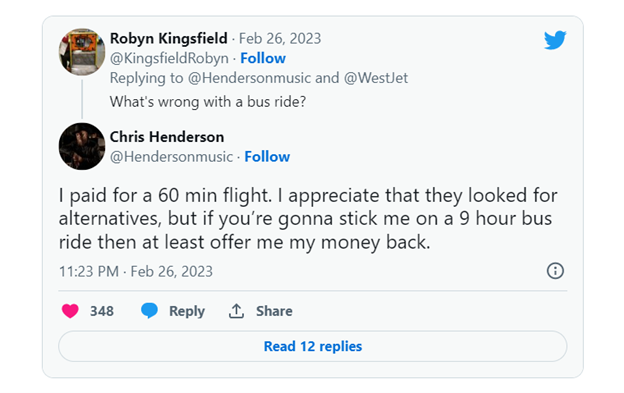Click the Twitter bird logo

tap(555, 40)
